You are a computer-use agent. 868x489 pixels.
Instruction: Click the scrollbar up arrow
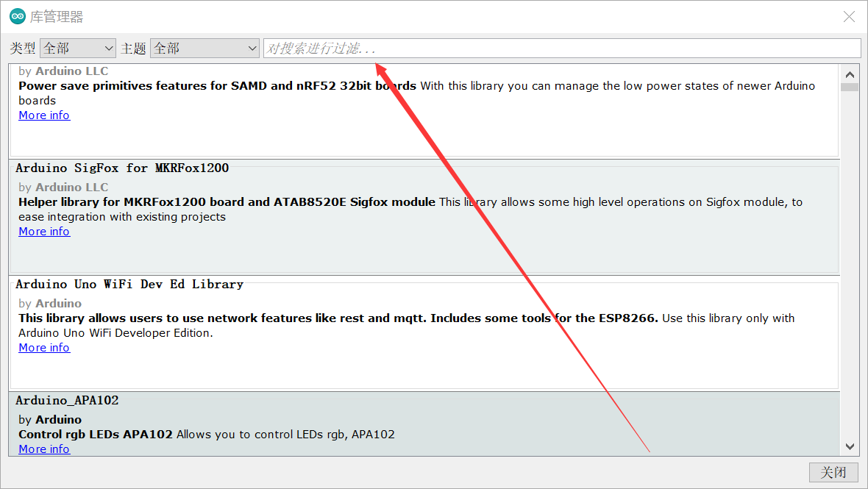coord(850,74)
